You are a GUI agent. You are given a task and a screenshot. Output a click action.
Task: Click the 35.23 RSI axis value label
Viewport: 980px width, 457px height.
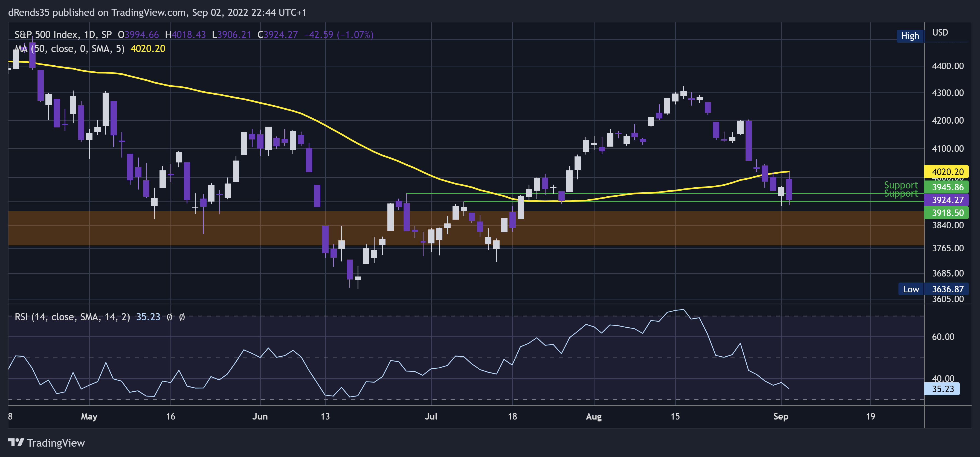pos(942,389)
